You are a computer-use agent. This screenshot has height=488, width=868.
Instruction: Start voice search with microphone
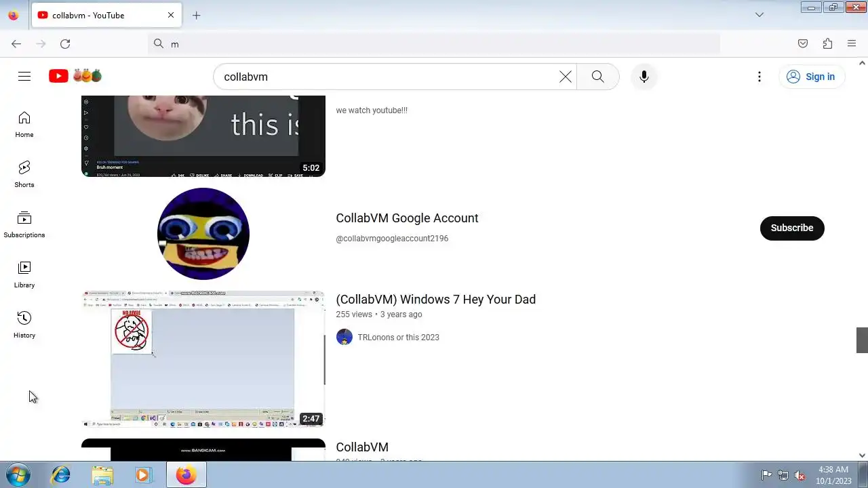coord(644,77)
